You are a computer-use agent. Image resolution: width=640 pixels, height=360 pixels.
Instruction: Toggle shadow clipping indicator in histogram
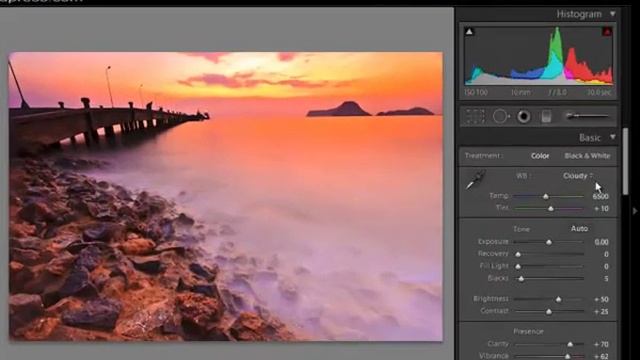click(x=469, y=31)
